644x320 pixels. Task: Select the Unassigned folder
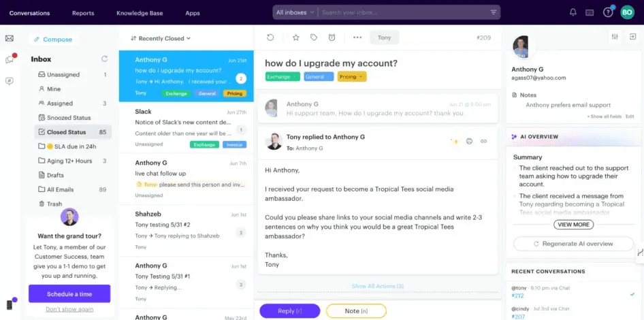pos(73,75)
